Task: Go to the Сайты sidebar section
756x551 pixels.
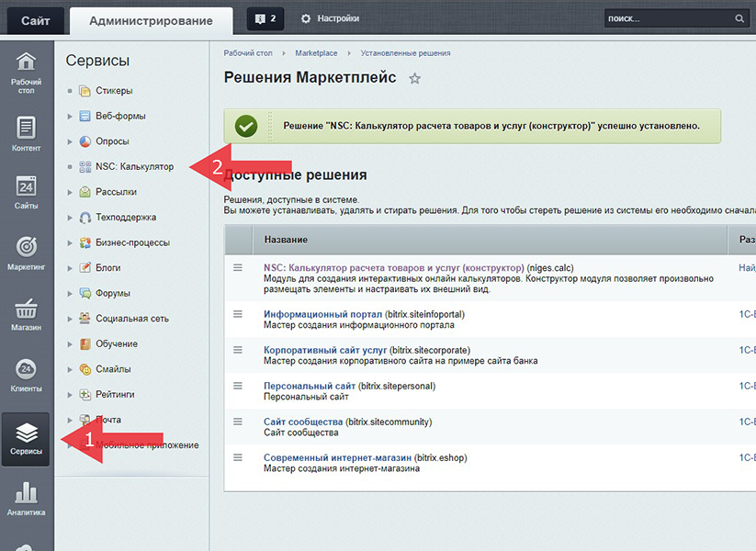Action: [27, 193]
